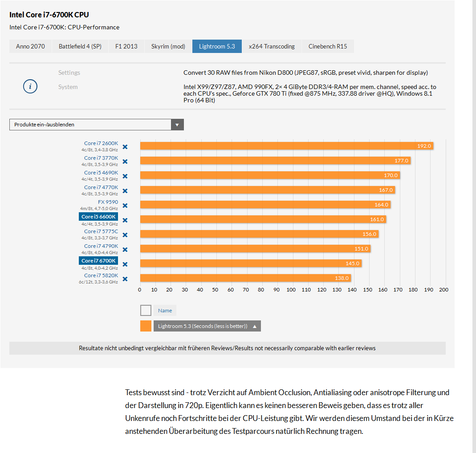Remove FX 9590 using X icon
Viewport: 476px width, 453px height.
point(125,206)
